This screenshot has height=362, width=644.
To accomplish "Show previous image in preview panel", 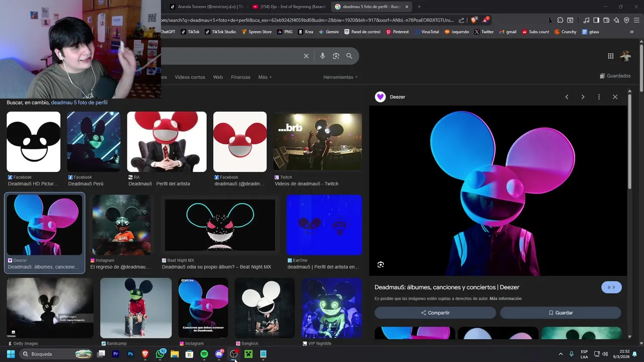I will [567, 97].
